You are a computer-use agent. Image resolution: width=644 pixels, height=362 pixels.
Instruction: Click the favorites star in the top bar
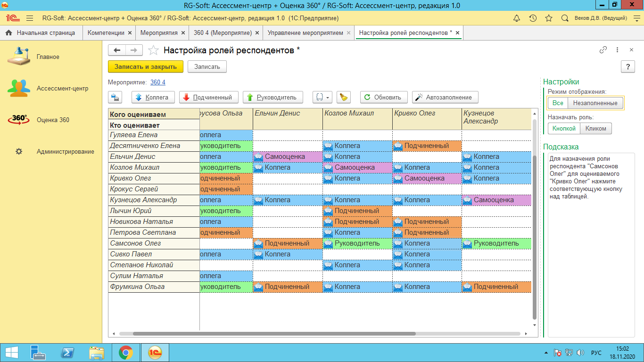(549, 18)
